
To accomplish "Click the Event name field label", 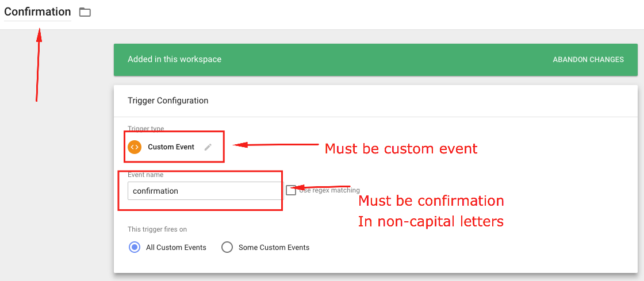I will 145,175.
